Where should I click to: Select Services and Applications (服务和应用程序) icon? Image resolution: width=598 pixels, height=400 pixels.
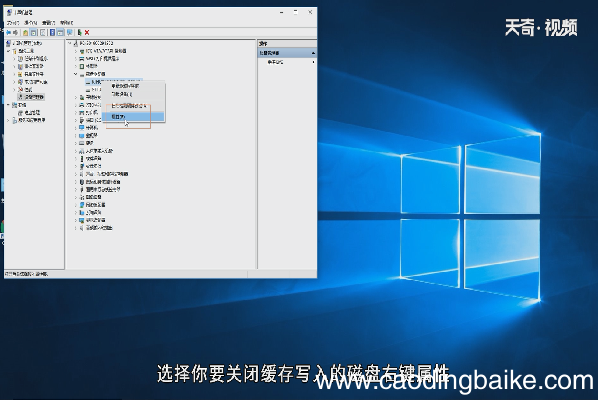[15, 120]
